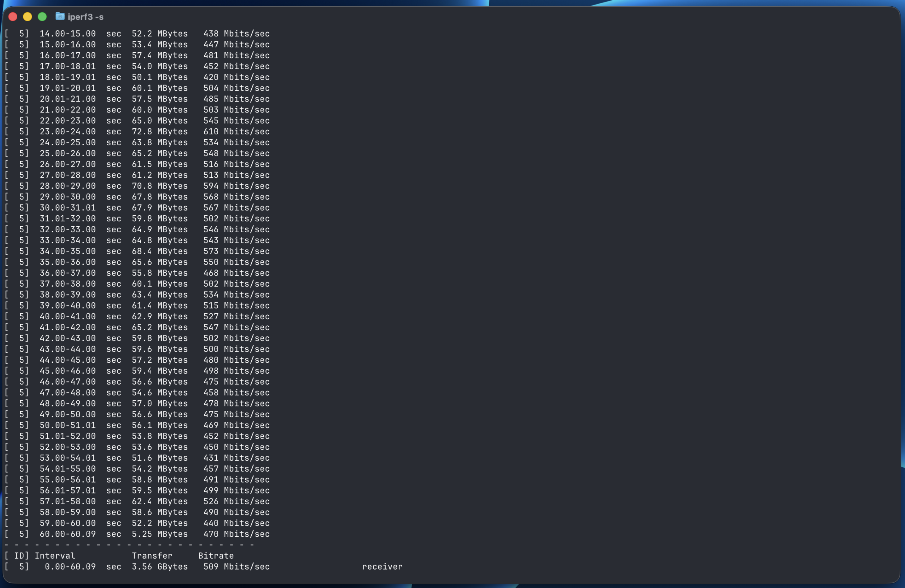905x588 pixels.
Task: Click '438 Mbits/sec' on the 14.00-15.00 row
Action: pos(236,34)
